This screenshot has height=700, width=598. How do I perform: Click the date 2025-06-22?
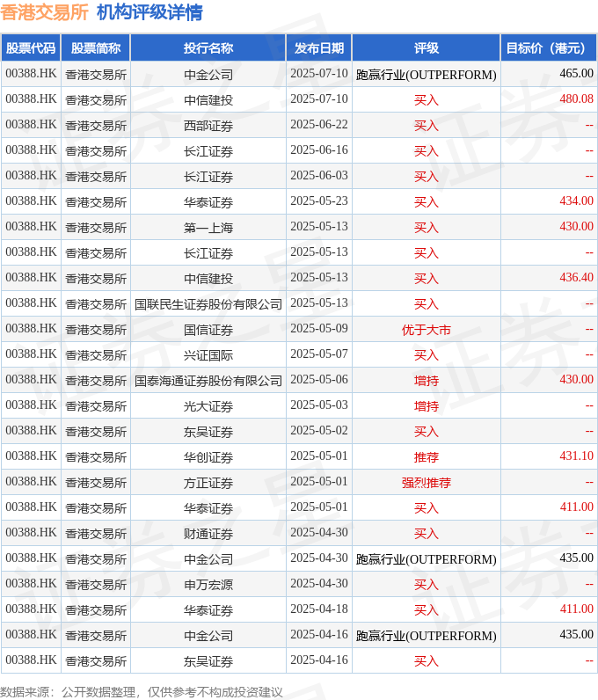click(x=319, y=124)
